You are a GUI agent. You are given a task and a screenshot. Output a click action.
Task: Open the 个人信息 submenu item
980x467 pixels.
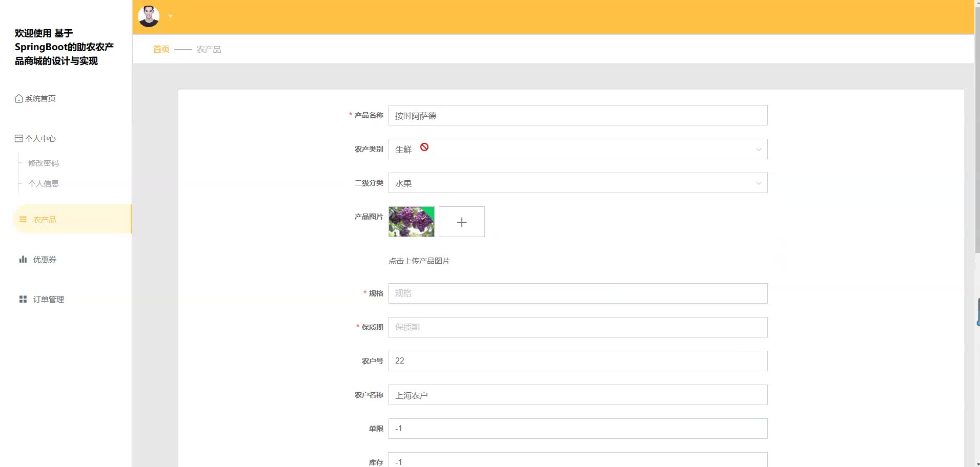pos(44,183)
